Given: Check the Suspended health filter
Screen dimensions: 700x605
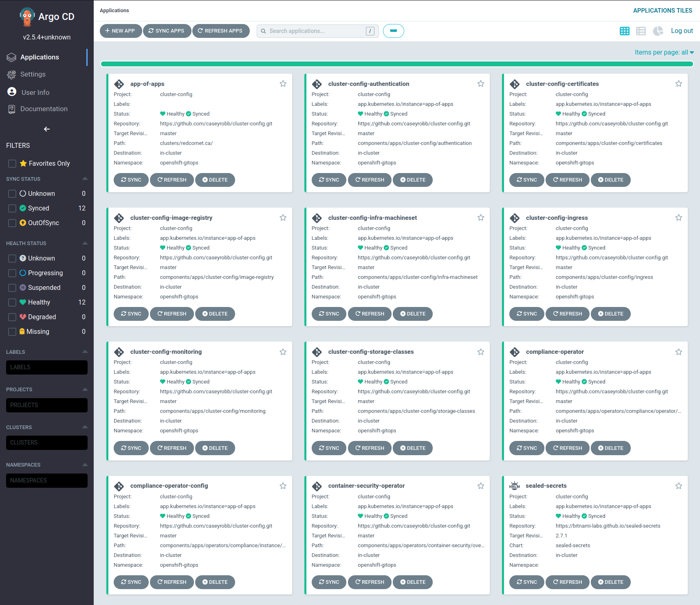Looking at the screenshot, I should (x=12, y=288).
